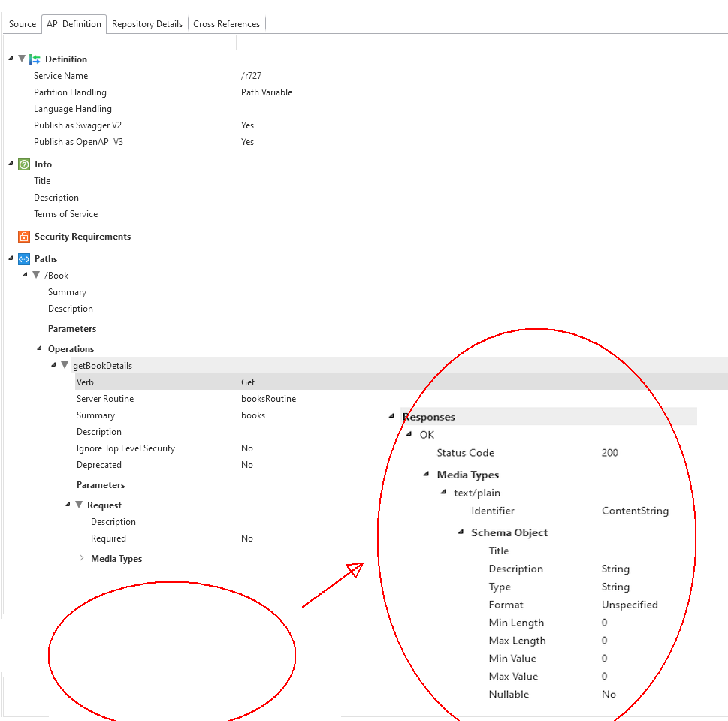Switch to the Source tab
The width and height of the screenshot is (728, 721).
(23, 24)
